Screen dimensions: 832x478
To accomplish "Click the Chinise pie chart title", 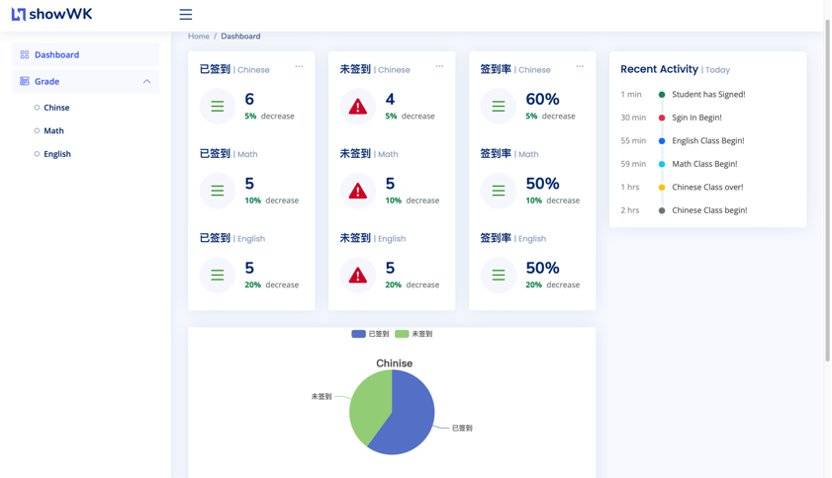I will coord(394,363).
